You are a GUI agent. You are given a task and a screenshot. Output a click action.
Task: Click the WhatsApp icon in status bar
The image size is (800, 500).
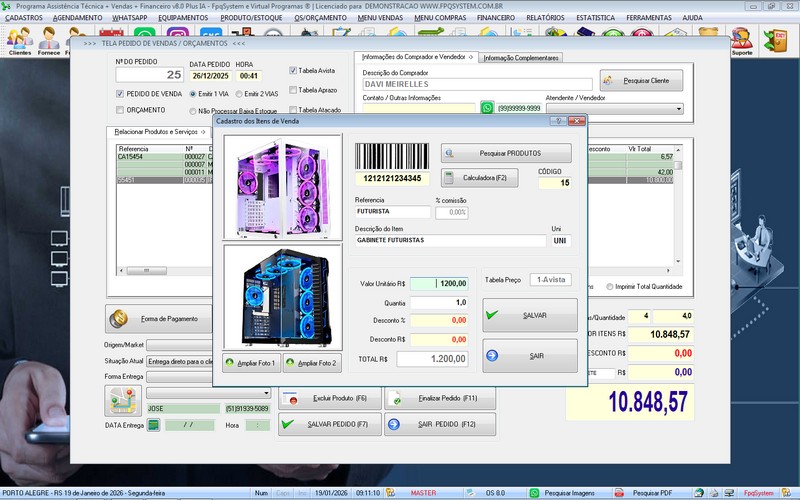534,493
